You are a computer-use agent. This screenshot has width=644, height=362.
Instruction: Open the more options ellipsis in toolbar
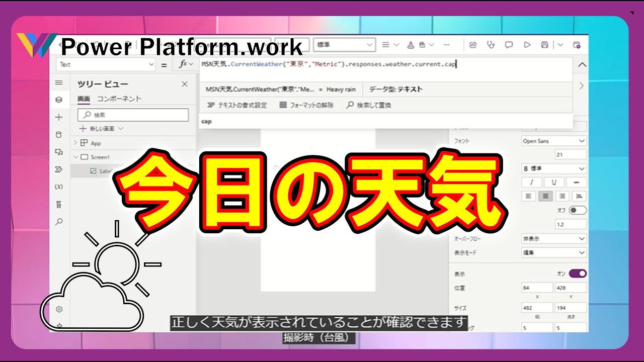pos(446,45)
